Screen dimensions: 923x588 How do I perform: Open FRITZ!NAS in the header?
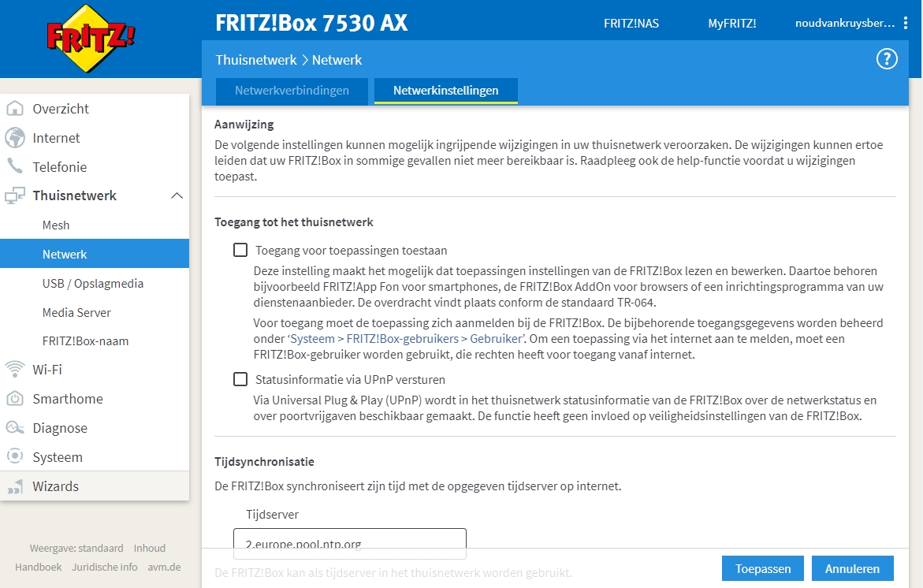(x=631, y=24)
